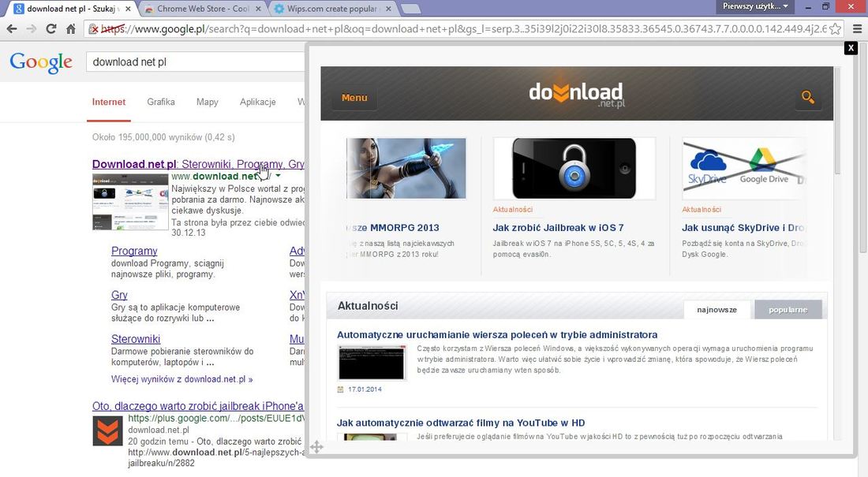The image size is (868, 477).
Task: Click the 'Około 195,000,000 wyników' result count
Action: [x=163, y=137]
